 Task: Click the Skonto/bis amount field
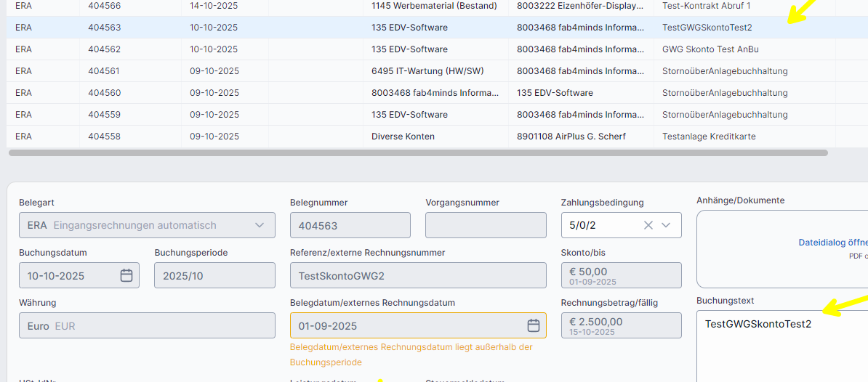[x=621, y=276]
